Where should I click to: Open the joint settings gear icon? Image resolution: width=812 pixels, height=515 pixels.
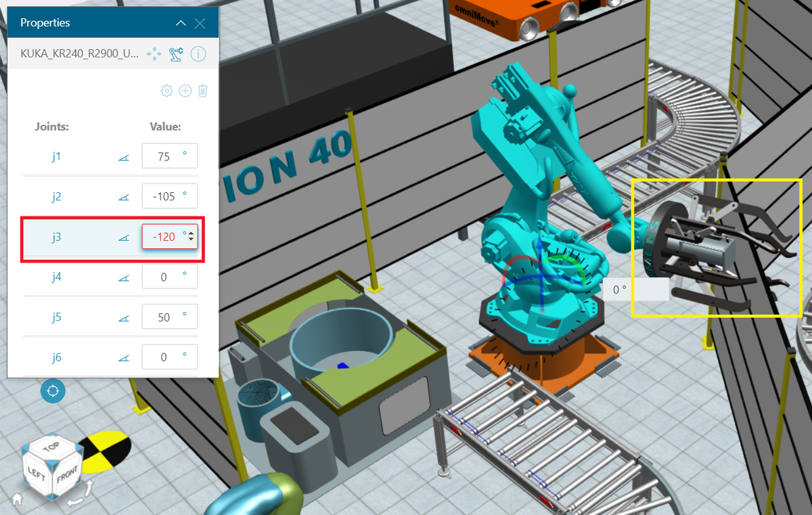pos(166,91)
